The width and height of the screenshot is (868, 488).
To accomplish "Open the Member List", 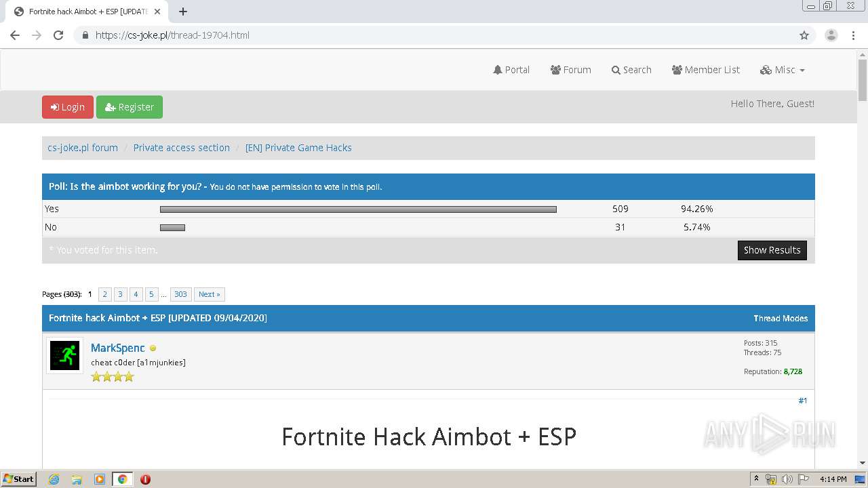I will point(705,70).
